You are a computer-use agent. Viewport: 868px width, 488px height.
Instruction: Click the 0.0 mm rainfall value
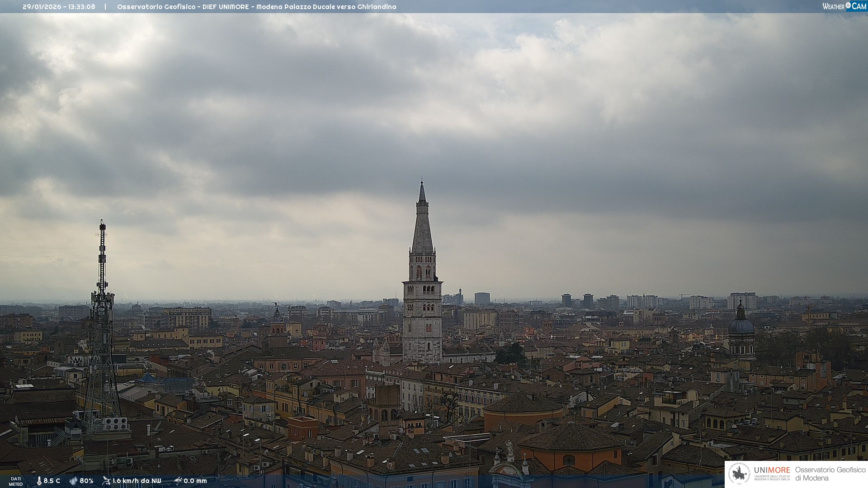coord(195,481)
